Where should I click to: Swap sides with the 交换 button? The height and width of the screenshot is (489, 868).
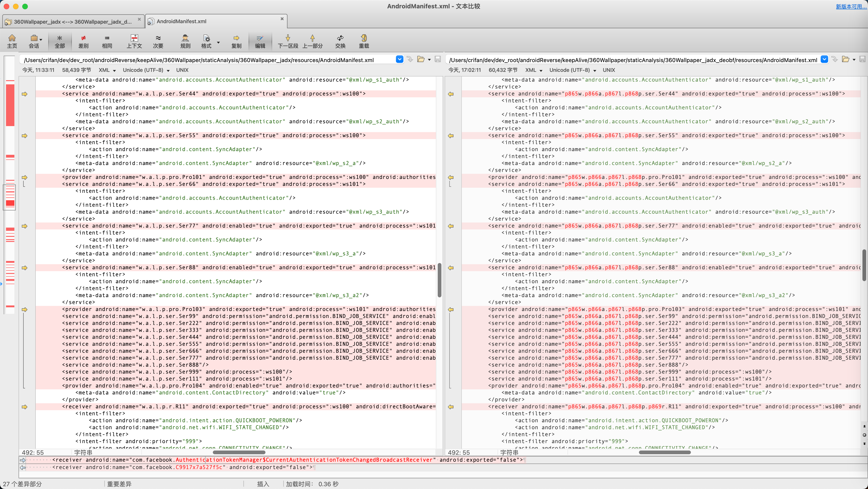pos(340,41)
